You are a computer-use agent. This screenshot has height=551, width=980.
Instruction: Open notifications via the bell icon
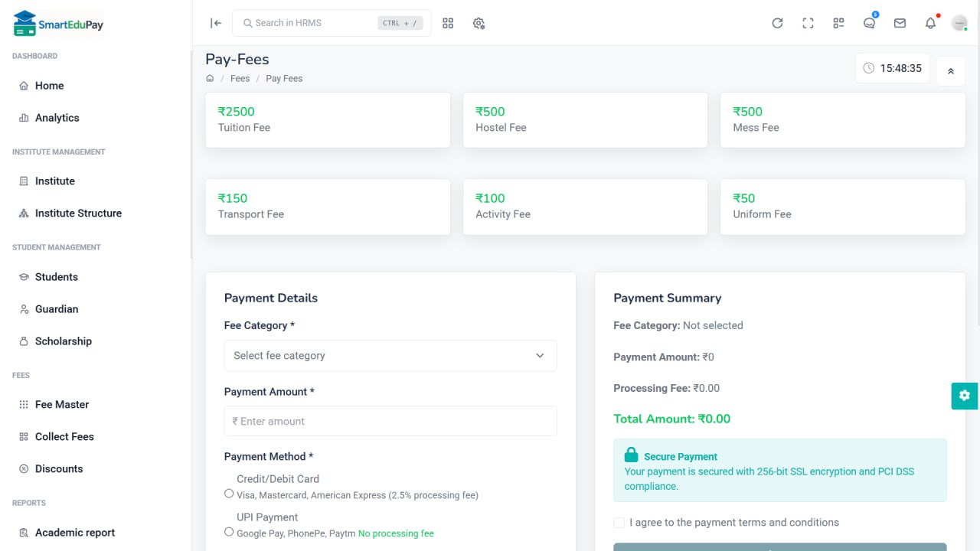point(930,23)
